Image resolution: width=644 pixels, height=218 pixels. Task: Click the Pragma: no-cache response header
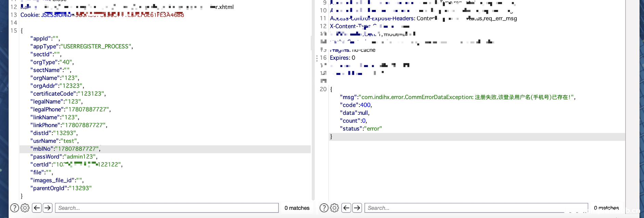[x=352, y=50]
